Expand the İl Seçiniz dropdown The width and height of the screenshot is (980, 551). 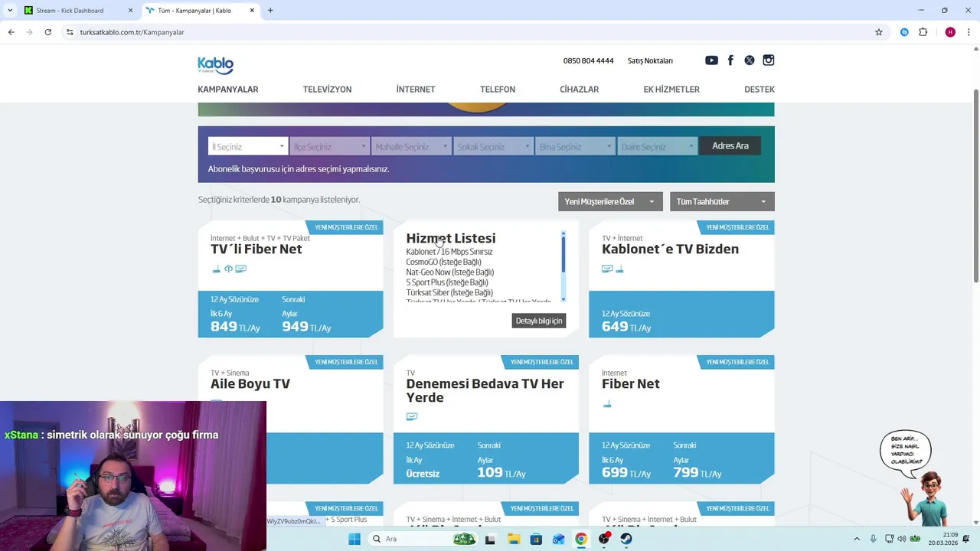(x=248, y=146)
